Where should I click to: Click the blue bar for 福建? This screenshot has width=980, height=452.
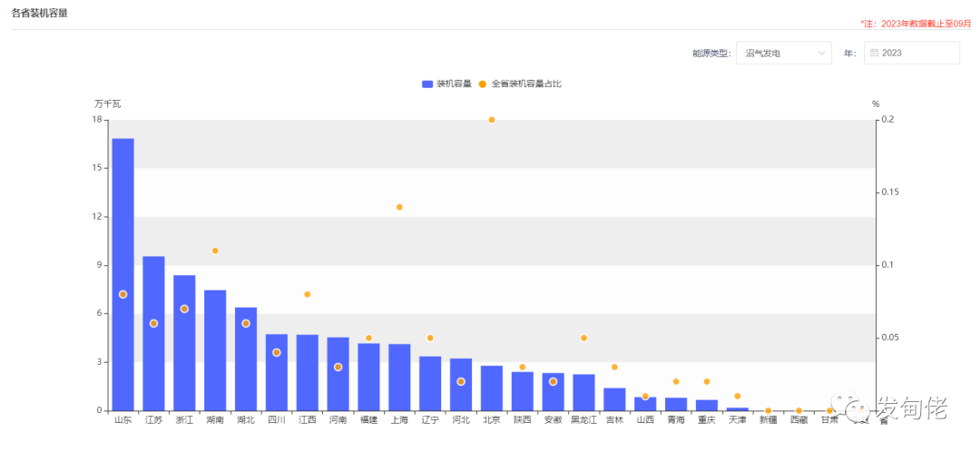coord(368,377)
